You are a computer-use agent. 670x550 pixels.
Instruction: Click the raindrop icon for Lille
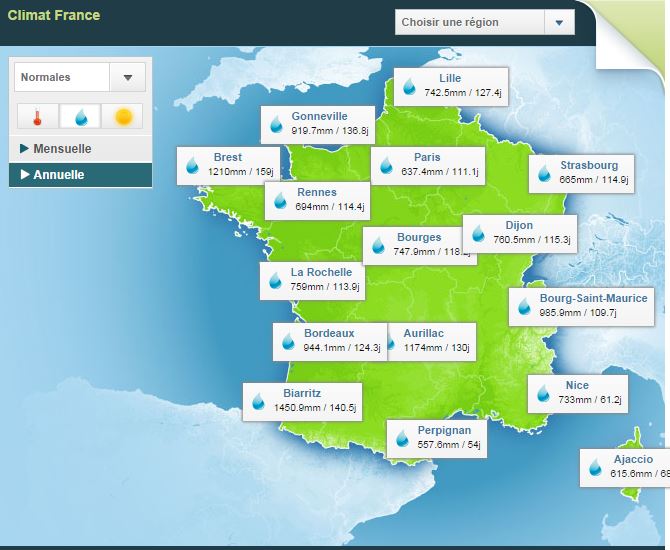point(409,86)
